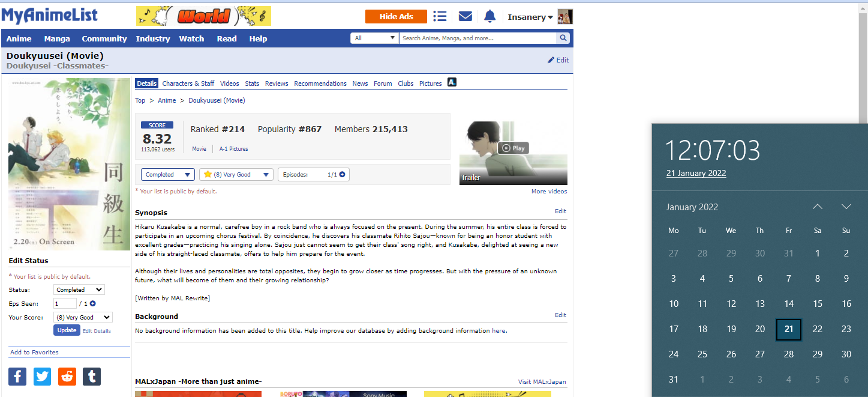Switch to the Stats tab
The image size is (868, 397).
point(252,83)
